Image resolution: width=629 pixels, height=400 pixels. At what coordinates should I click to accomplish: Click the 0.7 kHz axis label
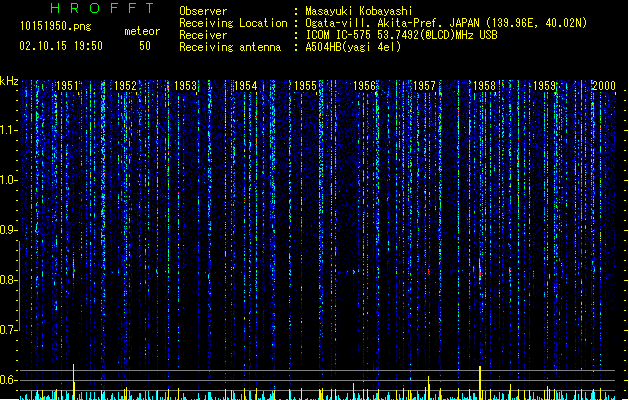8,330
